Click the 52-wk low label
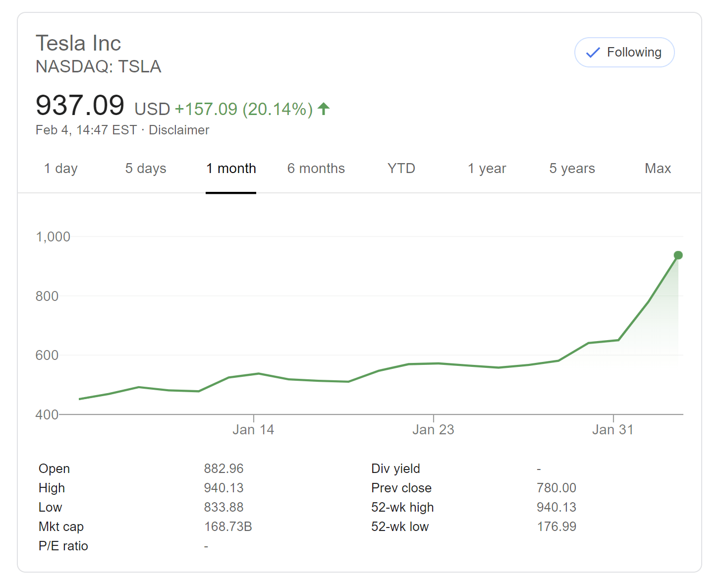 point(400,527)
